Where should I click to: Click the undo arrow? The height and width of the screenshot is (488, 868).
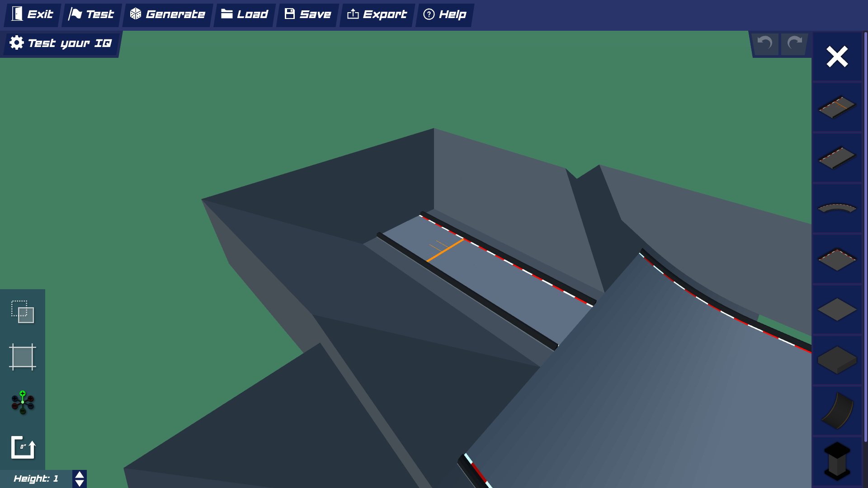765,44
